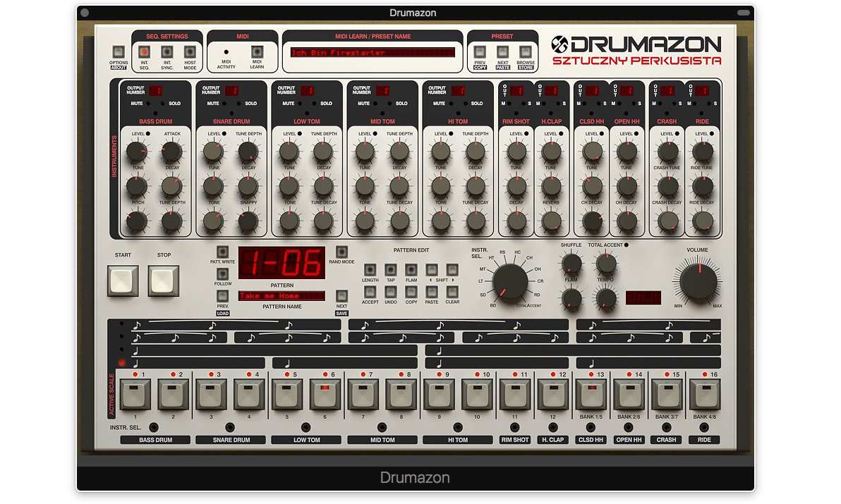Click the Shuffle knob

point(571,264)
